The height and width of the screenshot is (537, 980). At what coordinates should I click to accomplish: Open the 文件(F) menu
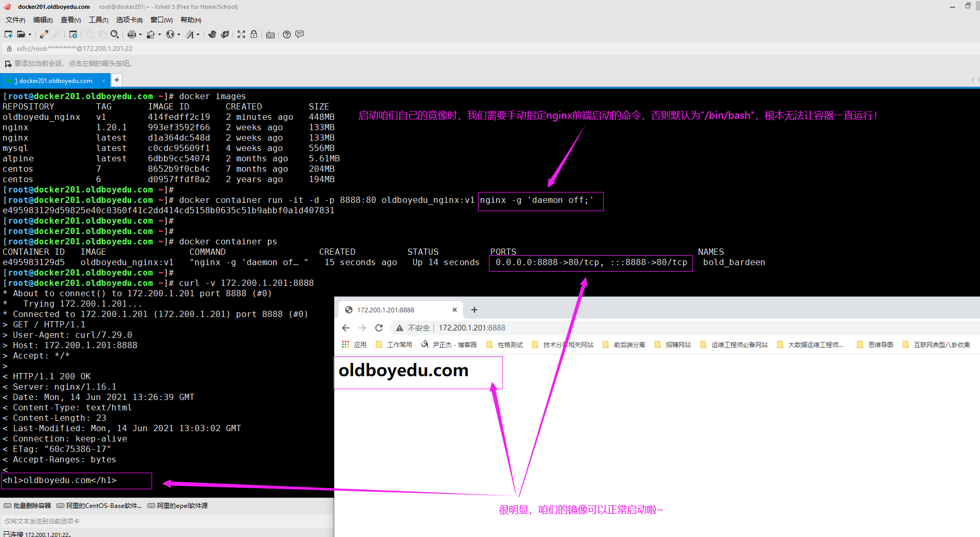[15, 20]
